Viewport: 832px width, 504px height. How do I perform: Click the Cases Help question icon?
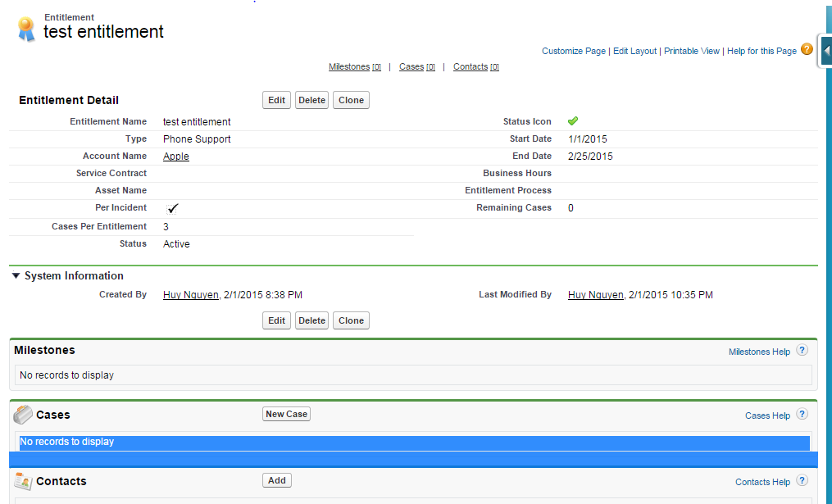(802, 414)
